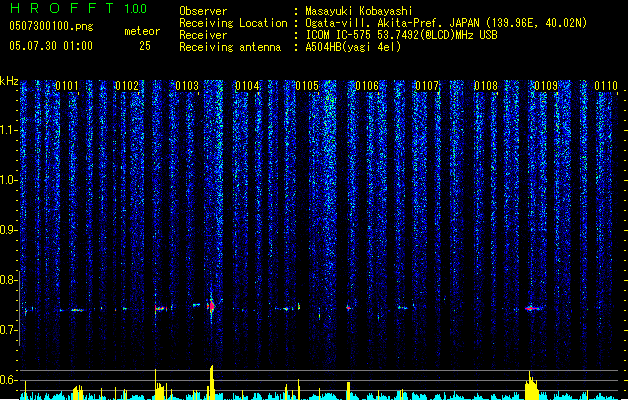Click the observer name Masayuki Kobayashi

359,11
